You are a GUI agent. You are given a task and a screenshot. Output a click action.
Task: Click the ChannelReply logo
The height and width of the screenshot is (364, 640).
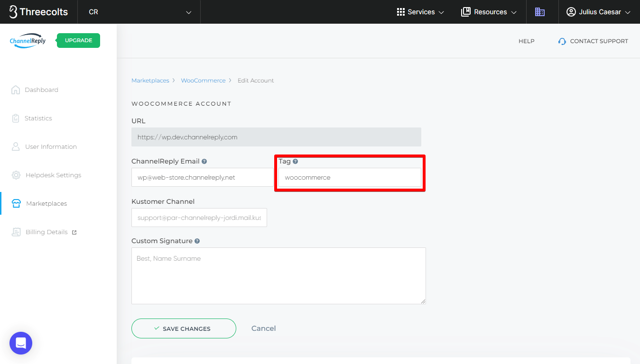point(28,41)
